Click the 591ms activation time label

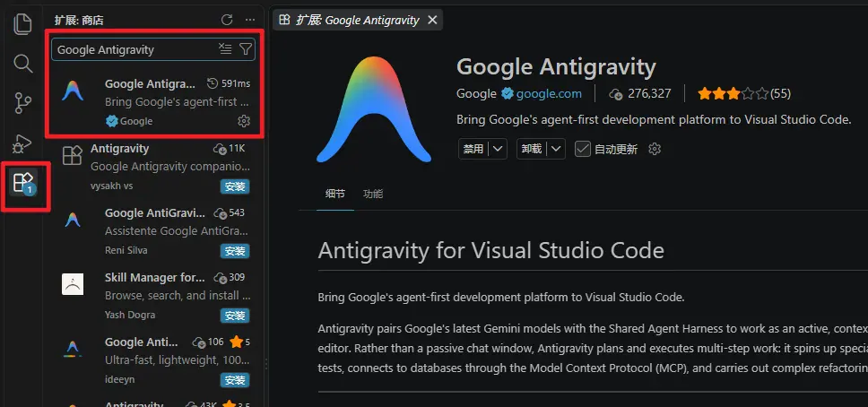click(229, 83)
